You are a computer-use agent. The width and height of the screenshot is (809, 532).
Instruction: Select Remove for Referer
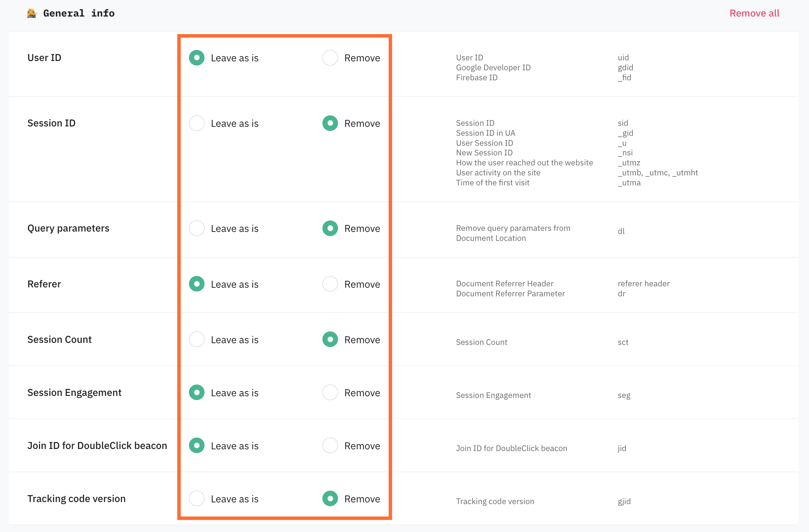click(x=330, y=284)
